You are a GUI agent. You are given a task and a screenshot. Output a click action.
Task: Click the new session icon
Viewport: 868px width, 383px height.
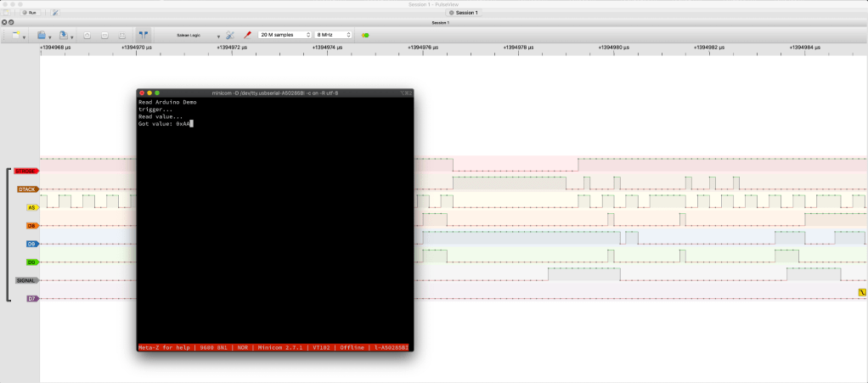[16, 36]
